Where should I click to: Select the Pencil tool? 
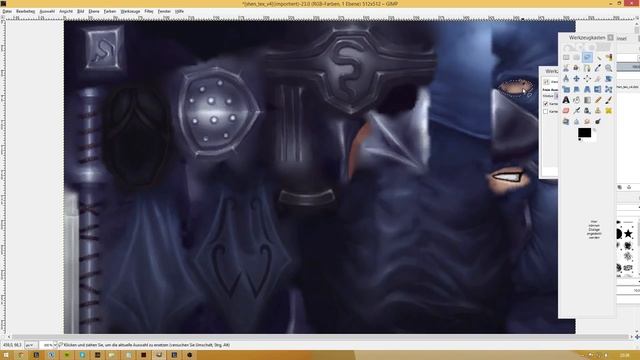(x=598, y=100)
